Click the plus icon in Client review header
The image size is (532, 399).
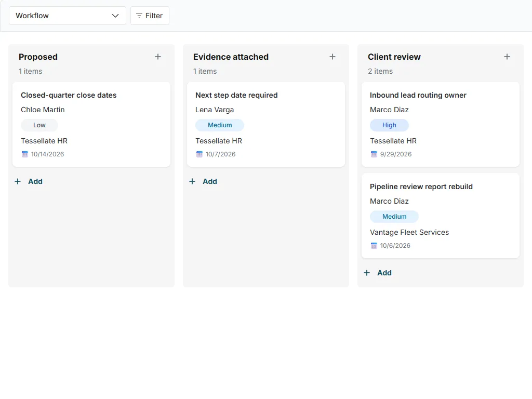coord(507,57)
